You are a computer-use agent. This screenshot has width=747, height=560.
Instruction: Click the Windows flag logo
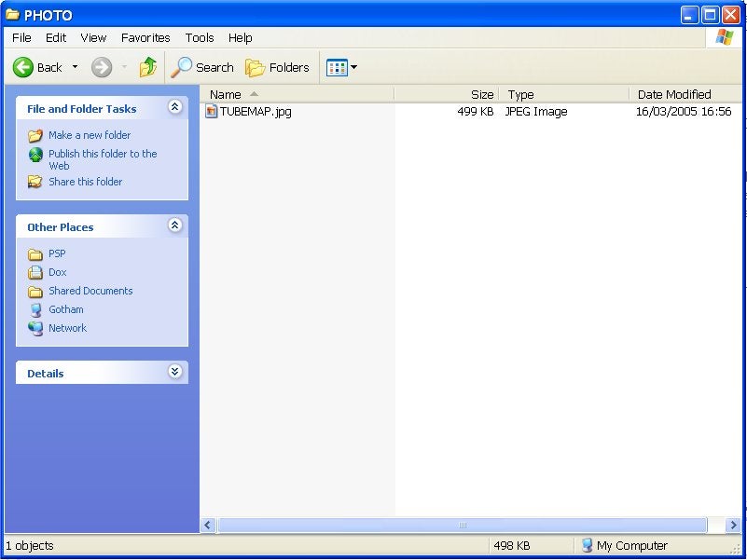(724, 36)
